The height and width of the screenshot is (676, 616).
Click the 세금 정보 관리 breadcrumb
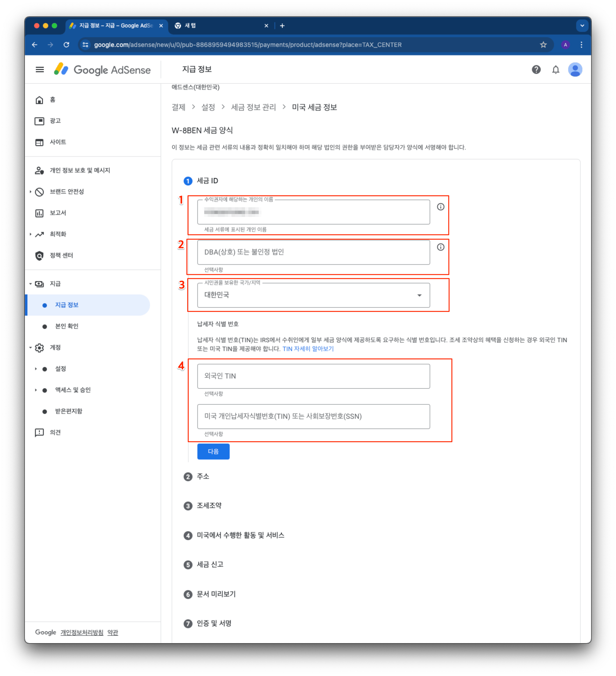click(x=253, y=107)
